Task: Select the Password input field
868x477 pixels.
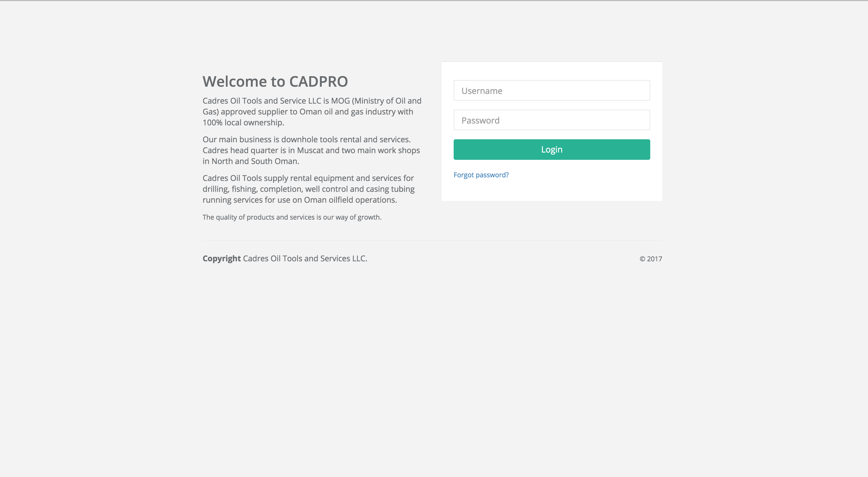Action: 552,120
